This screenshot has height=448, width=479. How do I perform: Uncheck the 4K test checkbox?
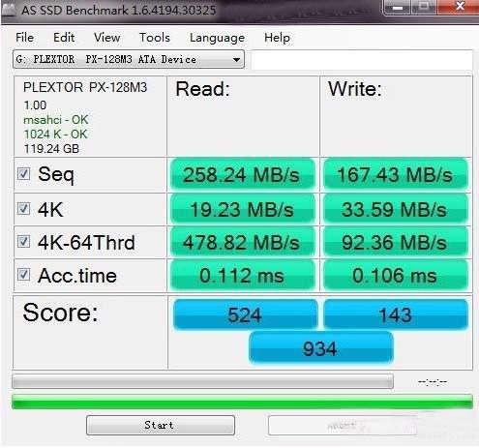(x=24, y=209)
